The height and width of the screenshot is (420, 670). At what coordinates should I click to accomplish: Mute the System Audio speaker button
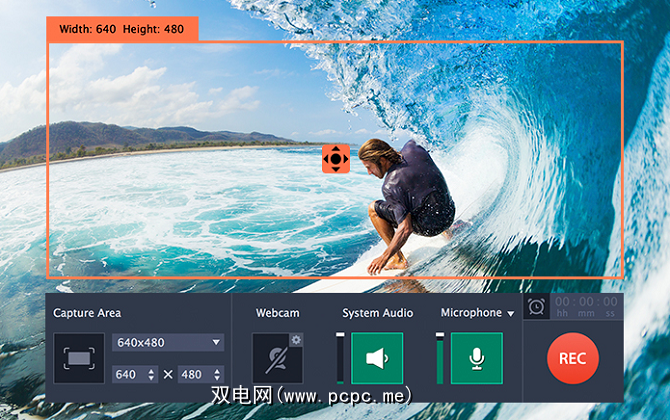377,358
